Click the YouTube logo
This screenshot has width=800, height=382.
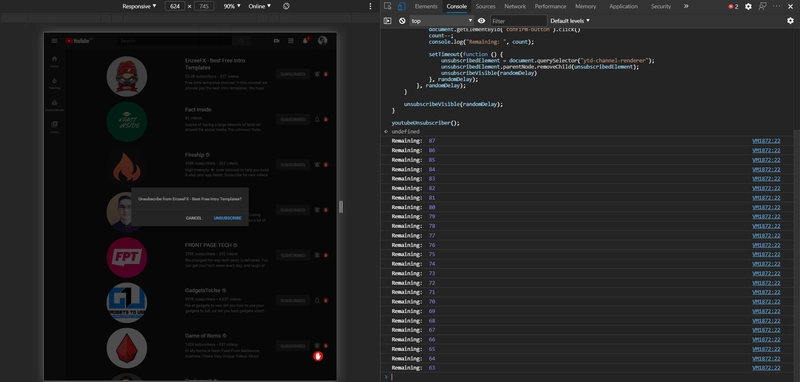point(78,41)
